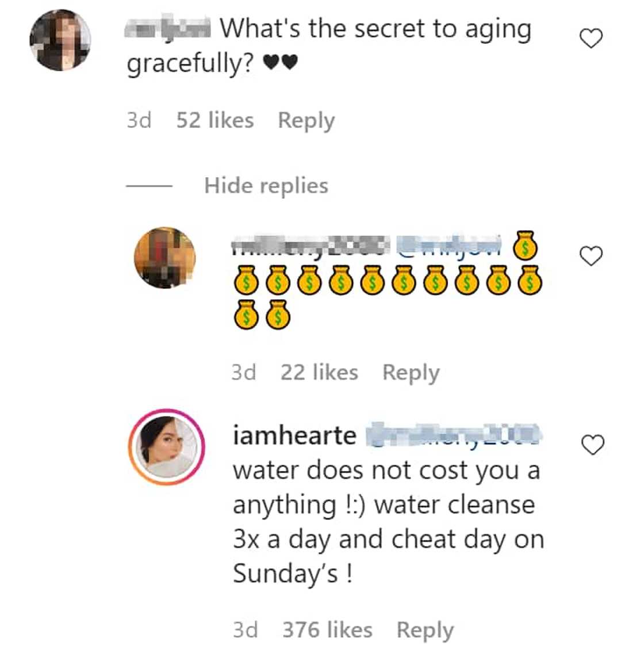
Task: Reply to the "aging gracefully" comment
Action: pos(306,121)
